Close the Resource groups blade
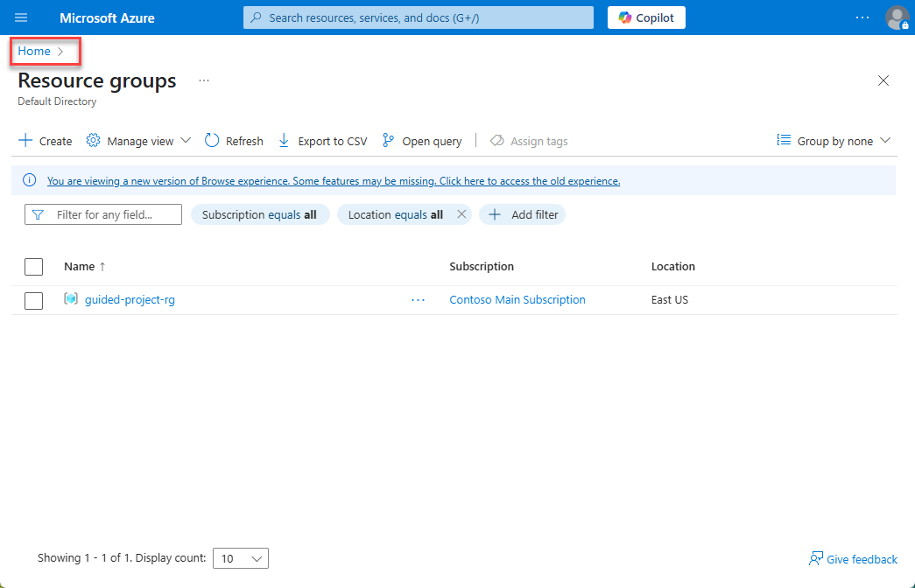Image resolution: width=915 pixels, height=588 pixels. pos(883,80)
